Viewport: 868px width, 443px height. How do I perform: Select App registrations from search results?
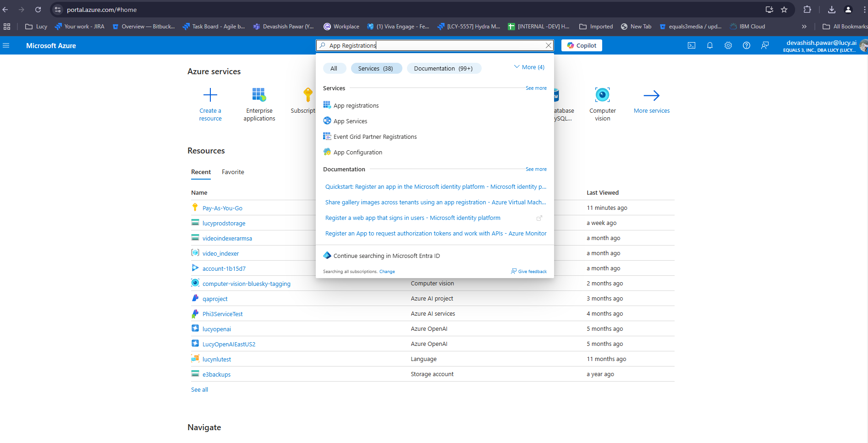coord(356,106)
